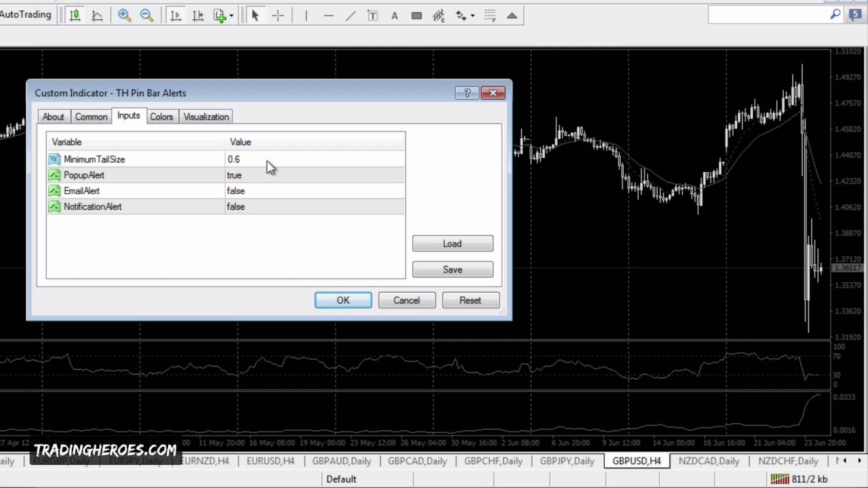This screenshot has height=488, width=868.
Task: Select the text 'A' drawing tool
Action: pos(395,15)
